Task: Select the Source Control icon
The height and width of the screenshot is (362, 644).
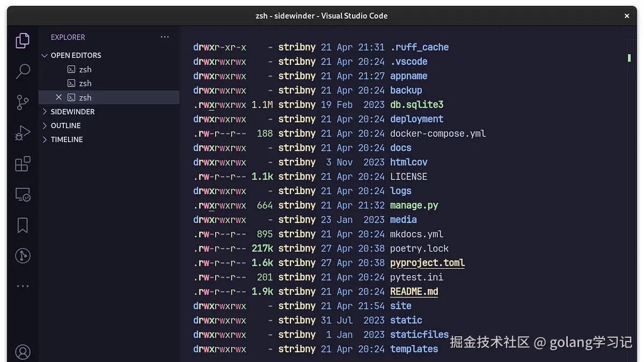Action: click(x=23, y=102)
